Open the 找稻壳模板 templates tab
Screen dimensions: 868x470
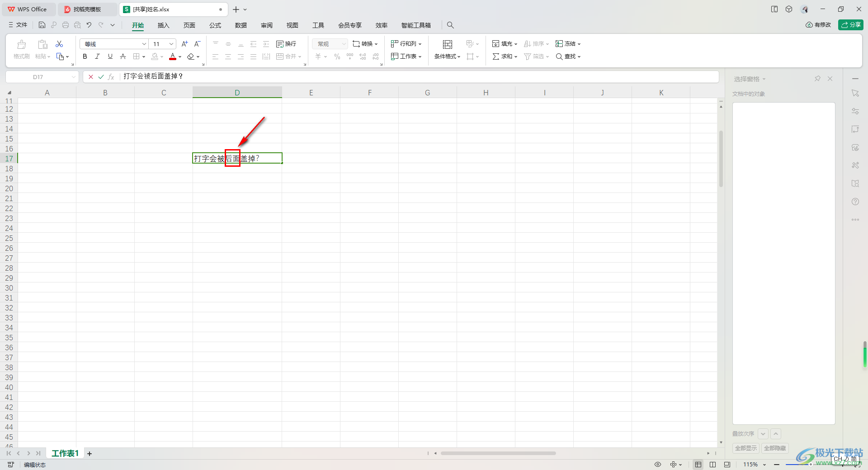click(x=87, y=9)
